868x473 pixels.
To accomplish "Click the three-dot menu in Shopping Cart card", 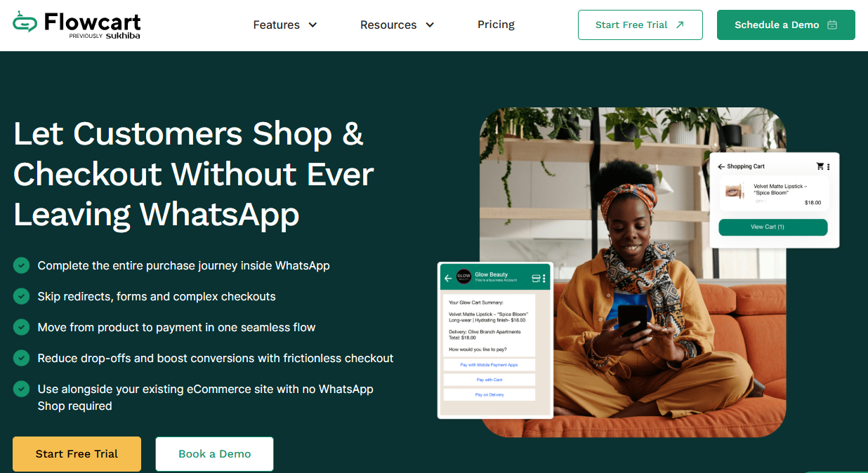I will (x=828, y=167).
